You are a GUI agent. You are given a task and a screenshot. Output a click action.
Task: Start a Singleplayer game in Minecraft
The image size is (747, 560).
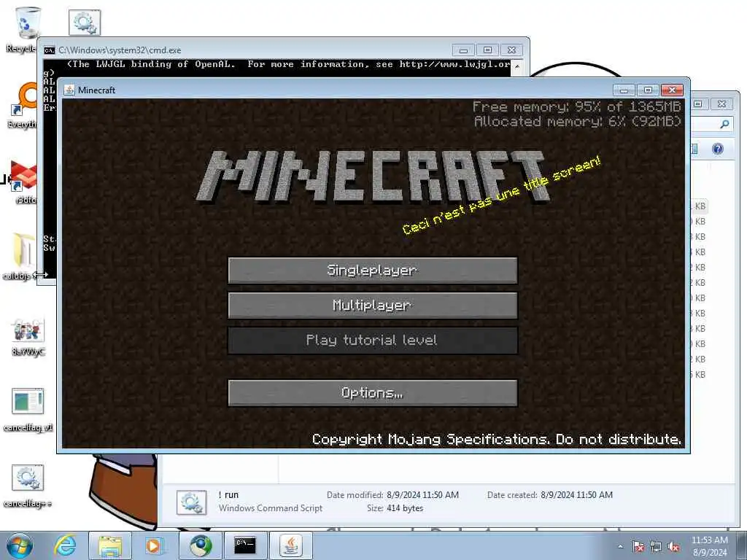point(373,271)
